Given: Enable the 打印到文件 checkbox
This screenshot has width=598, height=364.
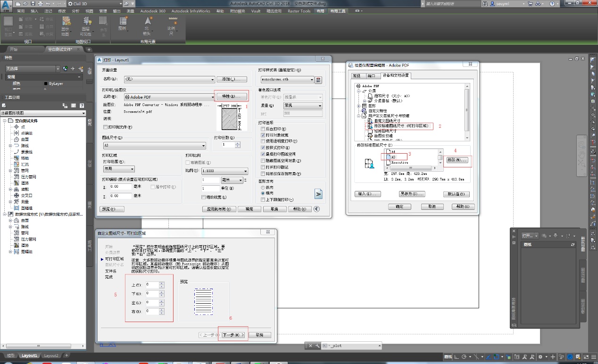Looking at the screenshot, I should [106, 127].
